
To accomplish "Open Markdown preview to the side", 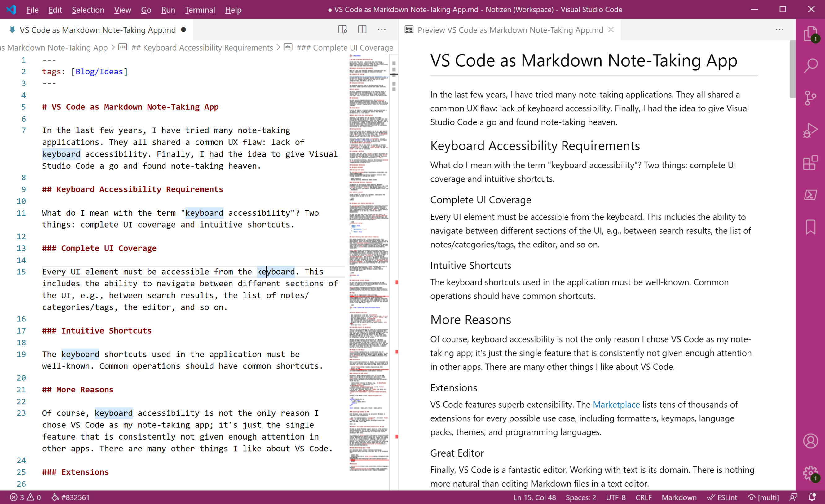I will (342, 29).
